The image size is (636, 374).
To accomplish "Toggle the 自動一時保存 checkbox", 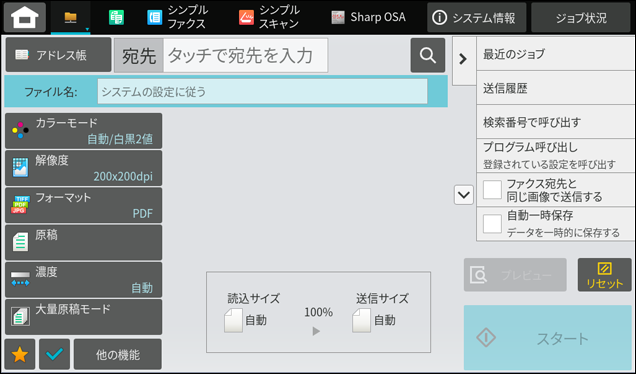I will [x=492, y=224].
